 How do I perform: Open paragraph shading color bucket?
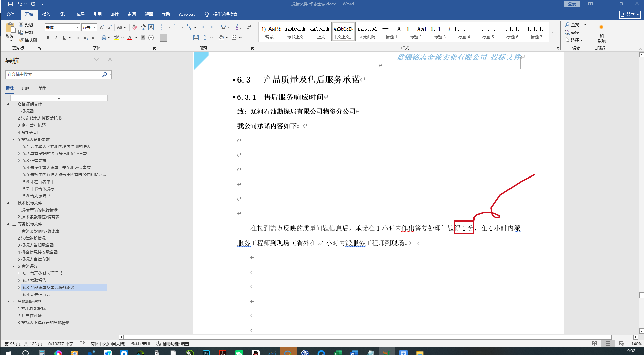point(221,38)
